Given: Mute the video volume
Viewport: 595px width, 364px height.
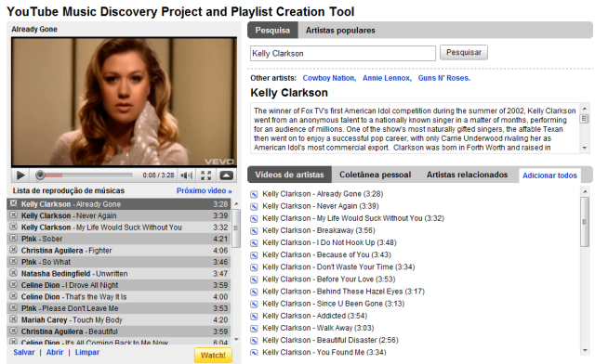Looking at the screenshot, I should pyautogui.click(x=186, y=175).
